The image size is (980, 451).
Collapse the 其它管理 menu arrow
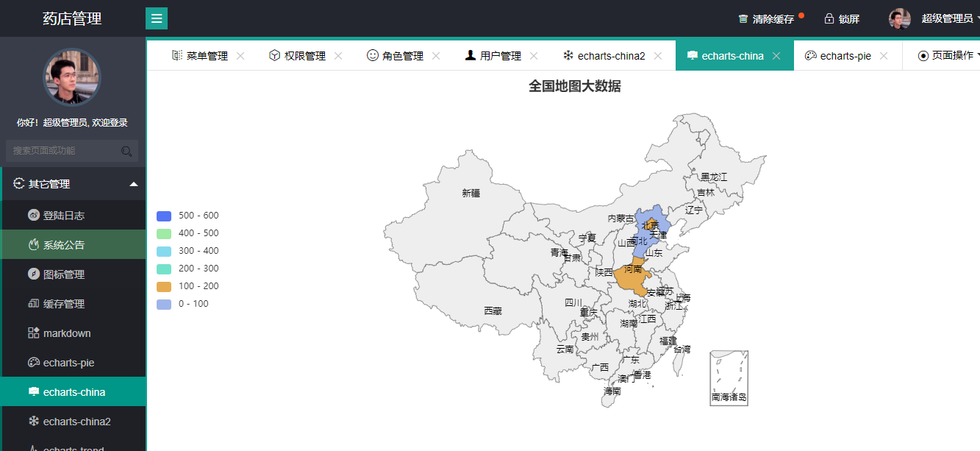(x=134, y=184)
